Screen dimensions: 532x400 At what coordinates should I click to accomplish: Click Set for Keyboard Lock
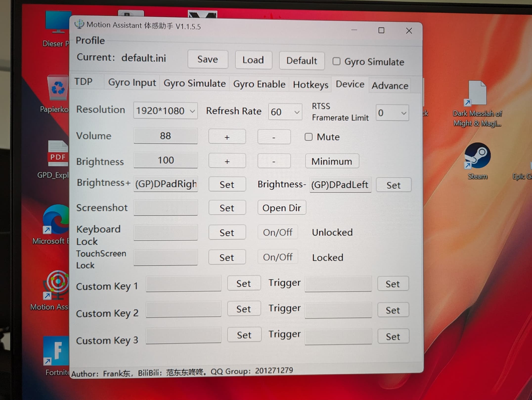point(227,232)
